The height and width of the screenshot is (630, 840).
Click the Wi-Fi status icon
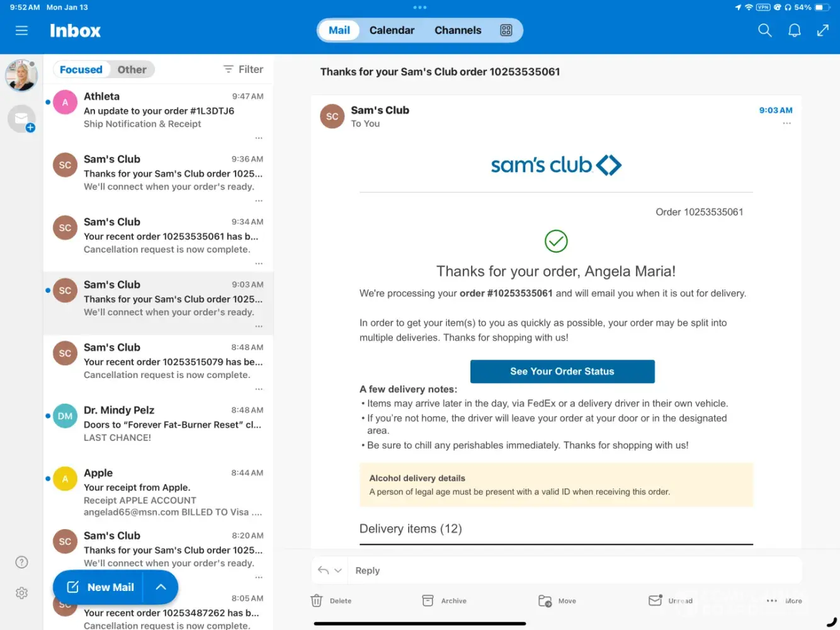pyautogui.click(x=749, y=8)
